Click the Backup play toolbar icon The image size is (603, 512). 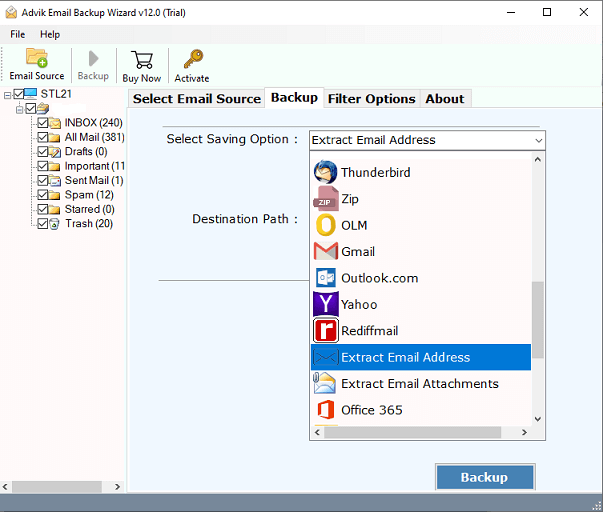[x=93, y=58]
